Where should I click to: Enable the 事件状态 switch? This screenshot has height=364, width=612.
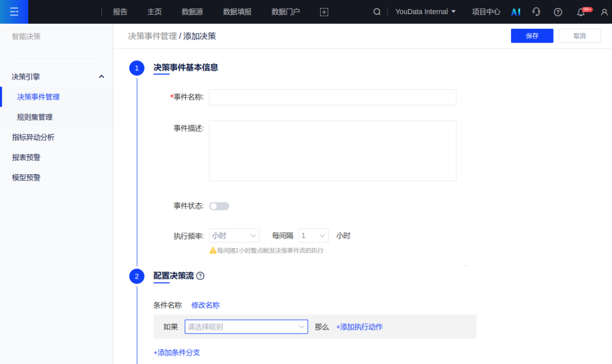coord(219,205)
